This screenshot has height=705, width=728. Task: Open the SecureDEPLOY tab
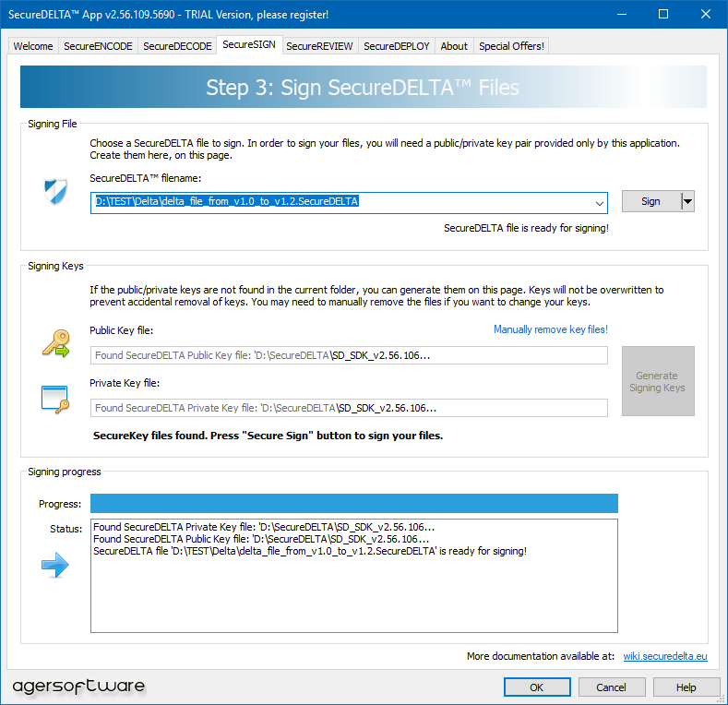pyautogui.click(x=397, y=46)
